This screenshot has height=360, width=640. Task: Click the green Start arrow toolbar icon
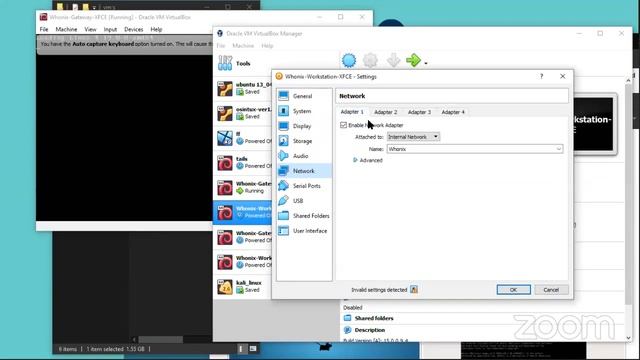[413, 60]
